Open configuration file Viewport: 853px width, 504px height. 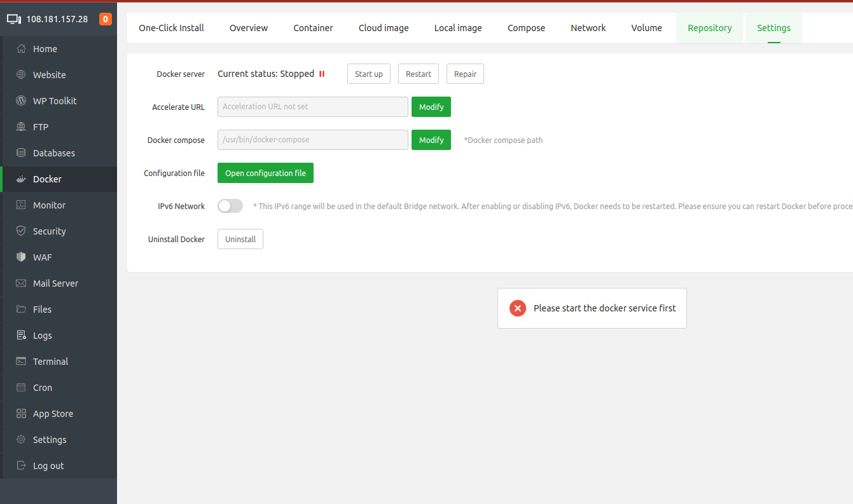(265, 173)
